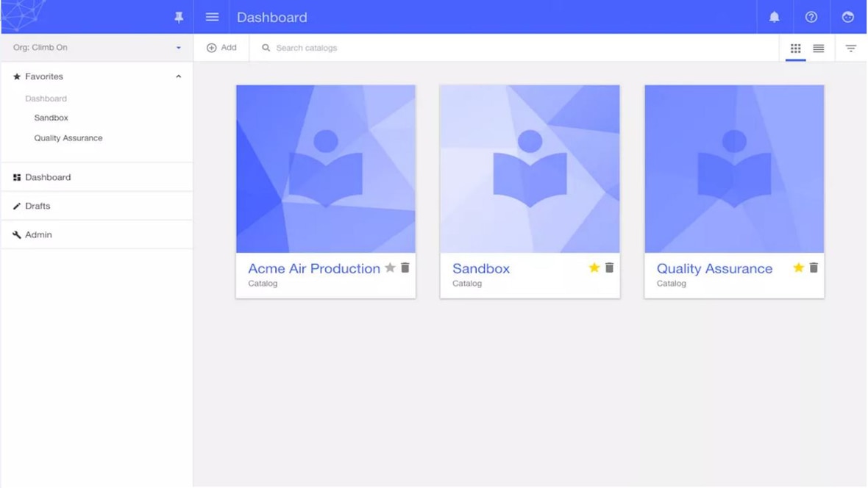Favorite the Acme Air Production catalog
The image size is (868, 488).
coord(390,268)
